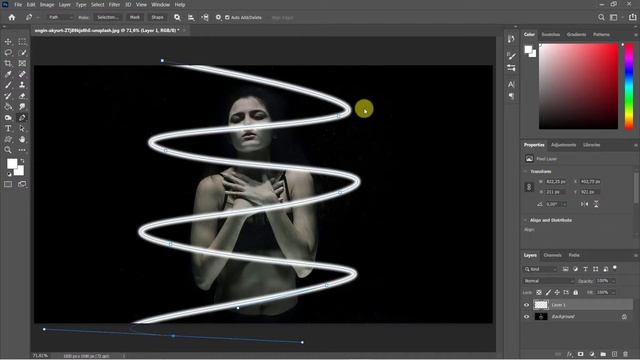
Task: Open the Character panel icon
Action: click(511, 84)
